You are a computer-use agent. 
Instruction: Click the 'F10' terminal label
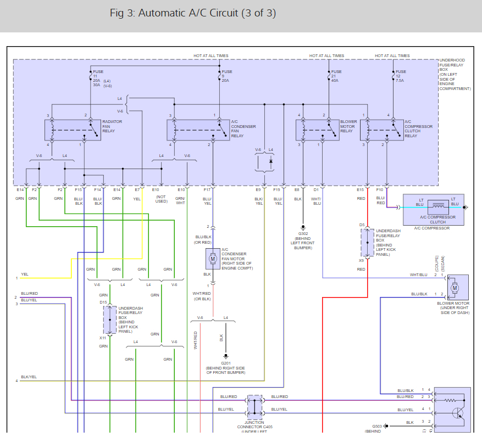pos(380,190)
